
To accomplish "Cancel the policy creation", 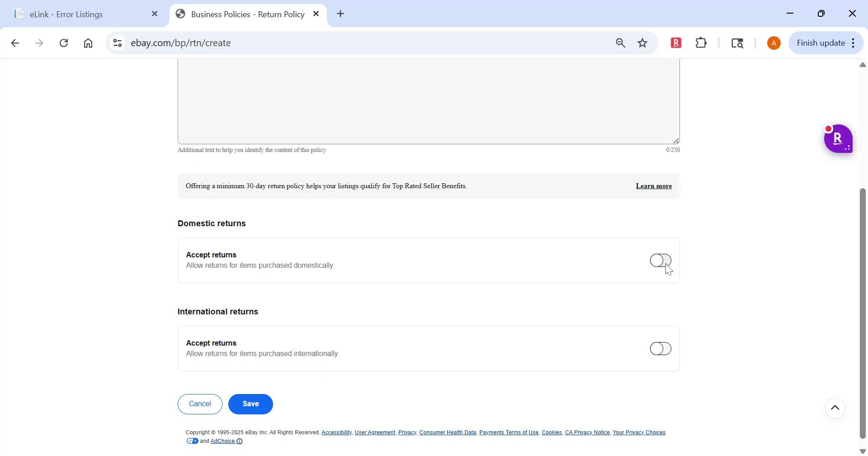I will click(199, 404).
